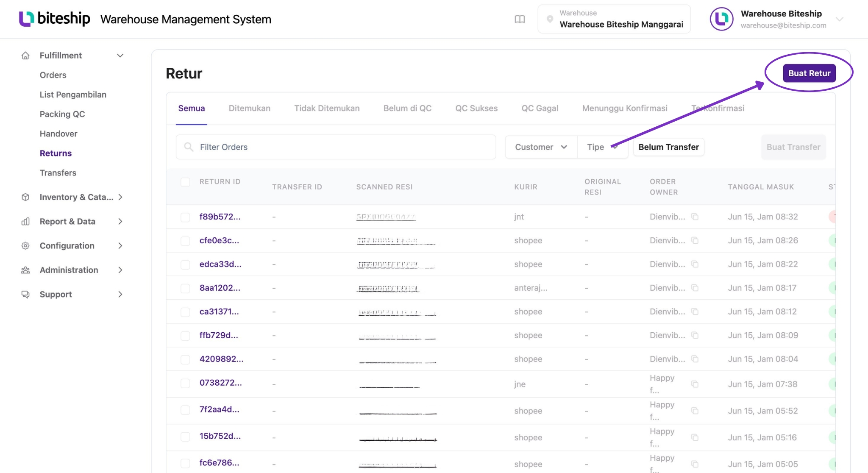Click the Administration people icon
The width and height of the screenshot is (868, 473).
[x=25, y=270]
